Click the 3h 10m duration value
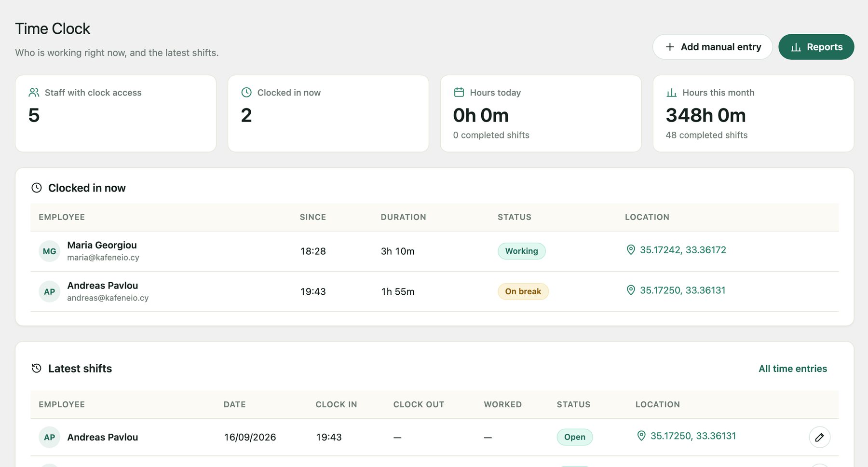 pyautogui.click(x=397, y=251)
